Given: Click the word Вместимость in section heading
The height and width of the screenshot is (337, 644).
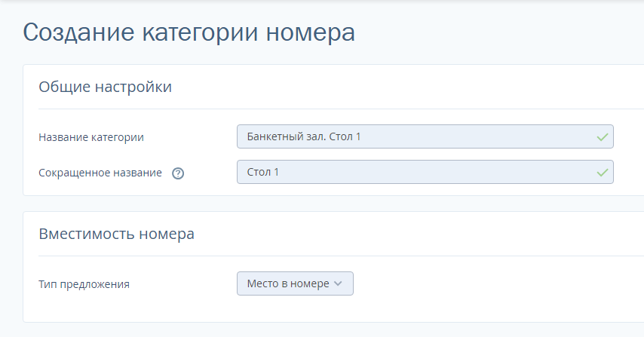Looking at the screenshot, I should (85, 234).
